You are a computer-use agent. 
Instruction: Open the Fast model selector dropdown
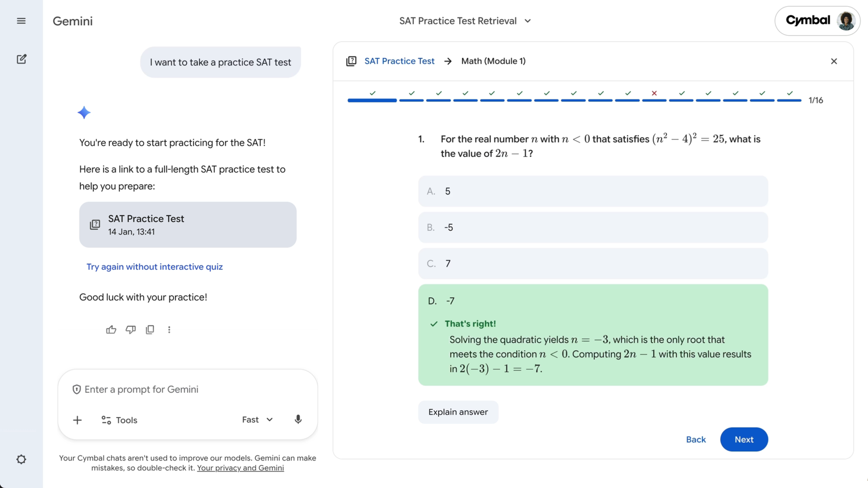[257, 420]
